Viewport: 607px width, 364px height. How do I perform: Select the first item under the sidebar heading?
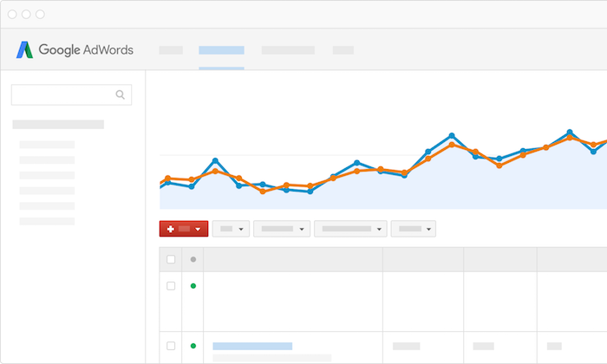47,145
